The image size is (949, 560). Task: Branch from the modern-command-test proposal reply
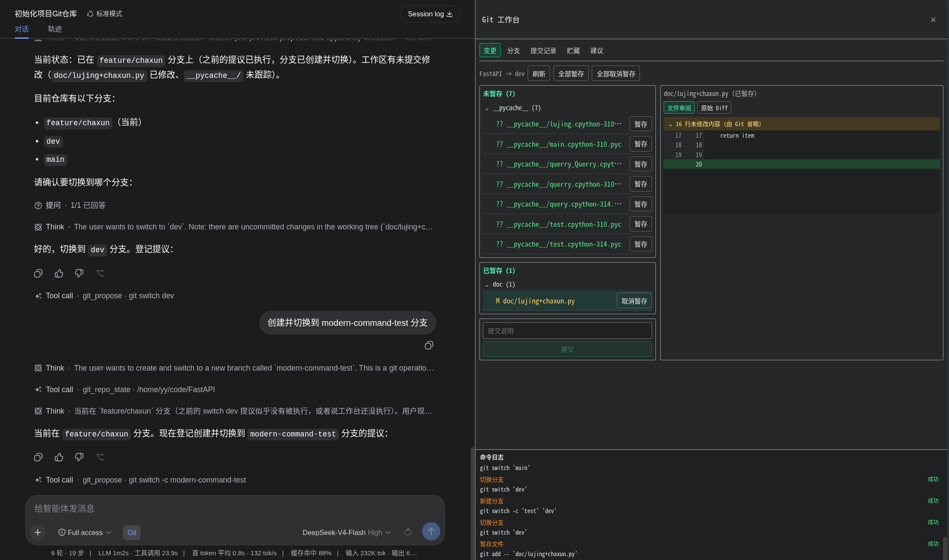pyautogui.click(x=100, y=457)
